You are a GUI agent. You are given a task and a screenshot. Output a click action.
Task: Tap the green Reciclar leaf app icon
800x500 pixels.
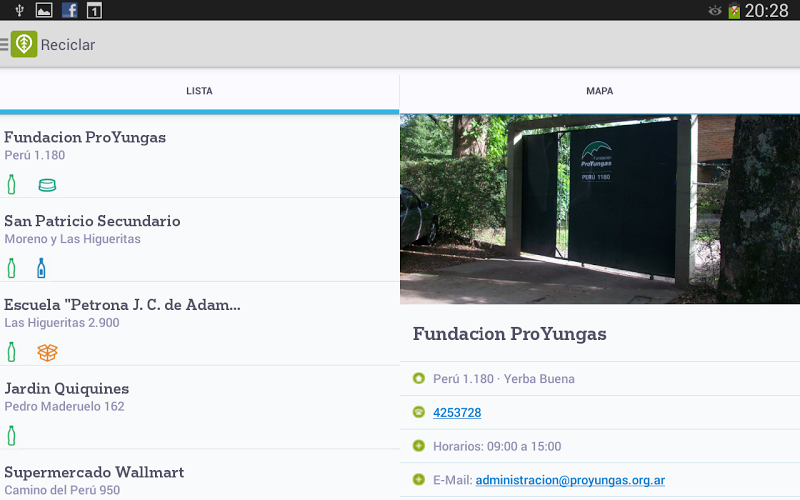24,44
